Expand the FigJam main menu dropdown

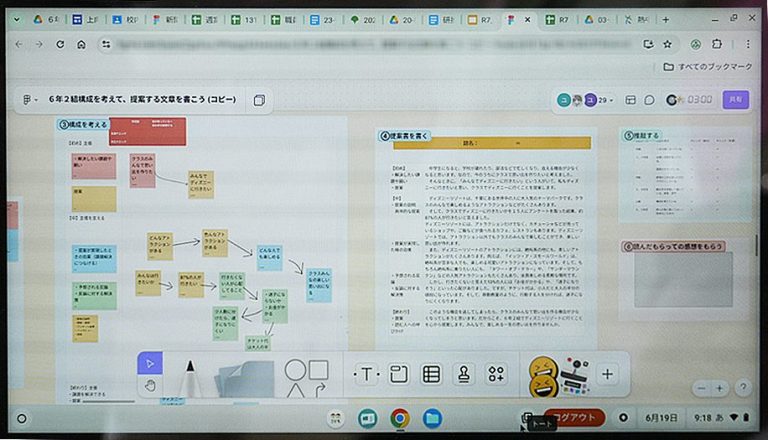(31, 100)
